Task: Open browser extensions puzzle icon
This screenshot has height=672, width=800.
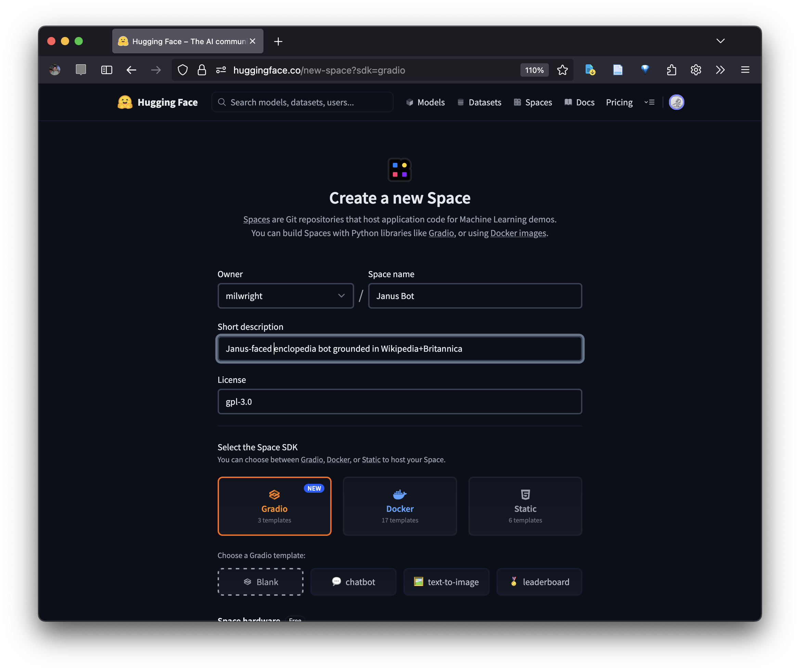Action: (671, 70)
